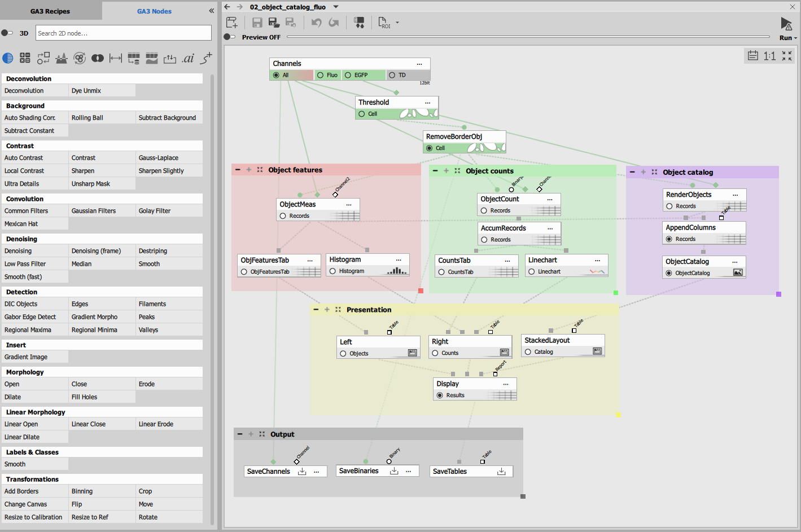Open the Run dropdown arrow
Screen dimensions: 801x532
(795, 38)
